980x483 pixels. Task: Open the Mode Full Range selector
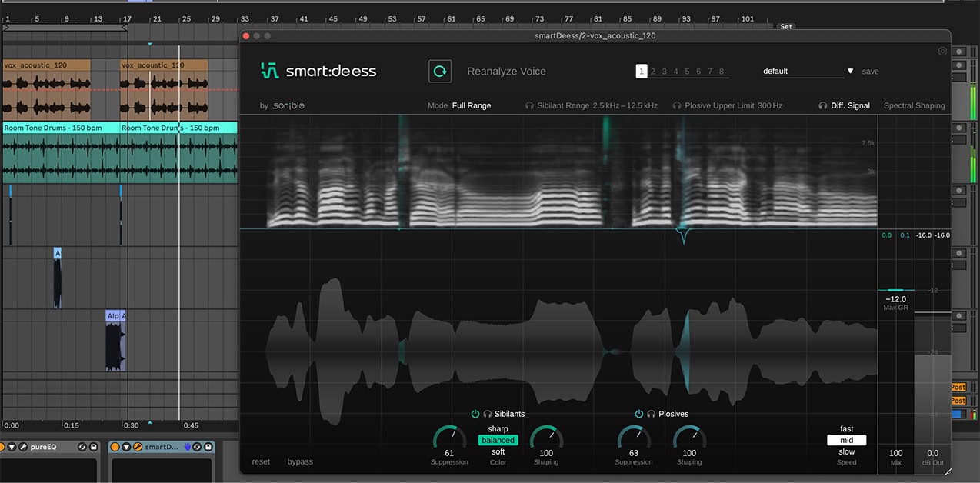click(x=471, y=105)
